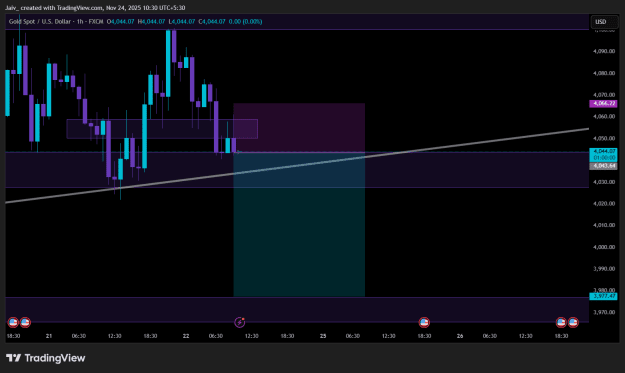The width and height of the screenshot is (625, 373).
Task: Select the red stop-loss zone of the short position
Action: tap(299, 128)
